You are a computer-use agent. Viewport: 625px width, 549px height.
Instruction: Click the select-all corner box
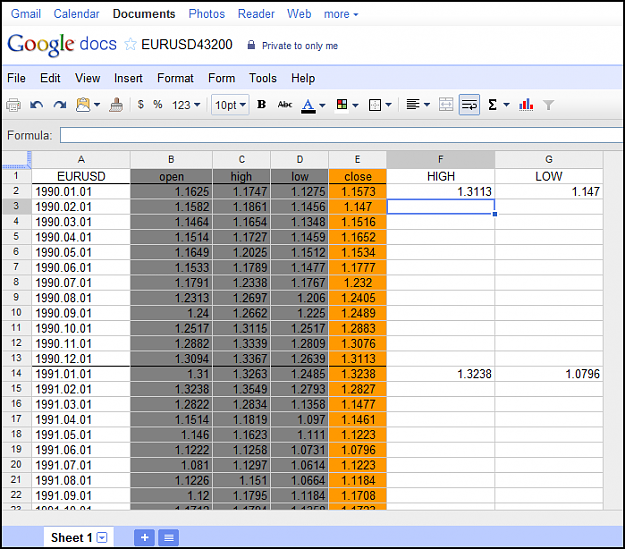pyautogui.click(x=16, y=159)
